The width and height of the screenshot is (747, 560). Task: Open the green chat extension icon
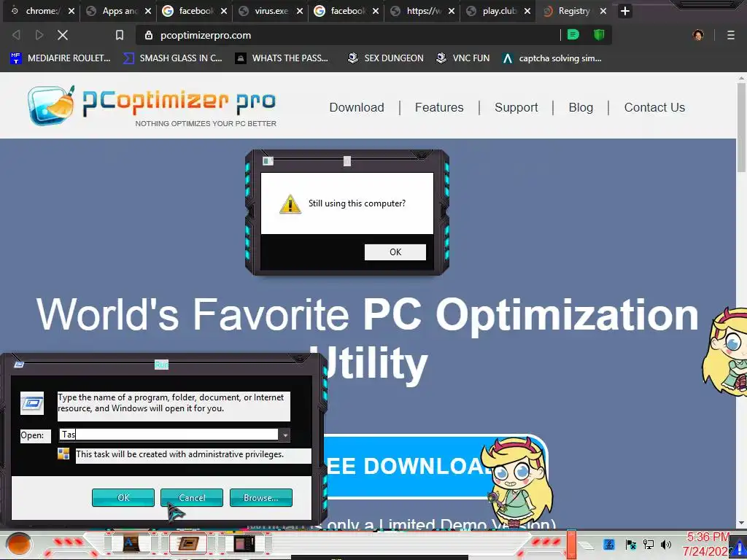pyautogui.click(x=573, y=34)
